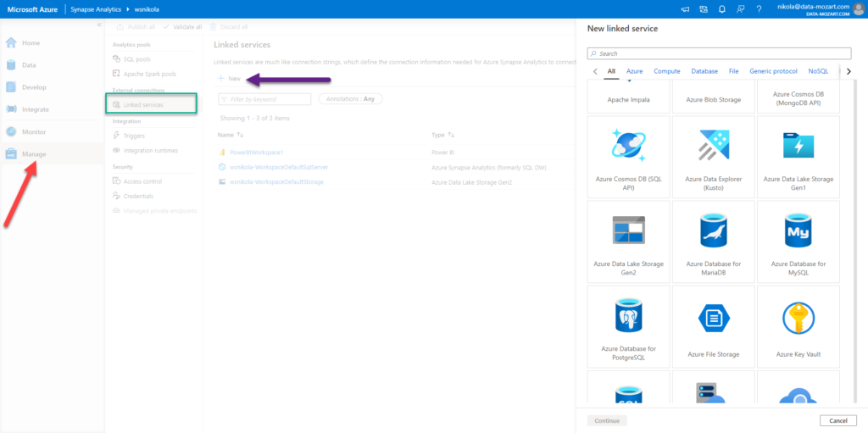The height and width of the screenshot is (433, 868).
Task: Click Publish all in toolbar
Action: point(136,26)
